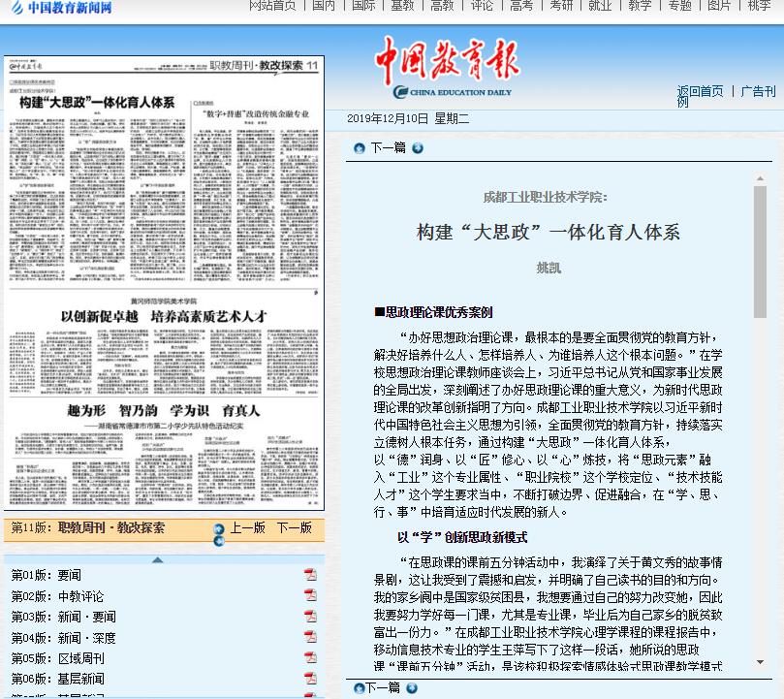Click the author name 姚凯
This screenshot has width=784, height=699.
(x=549, y=269)
